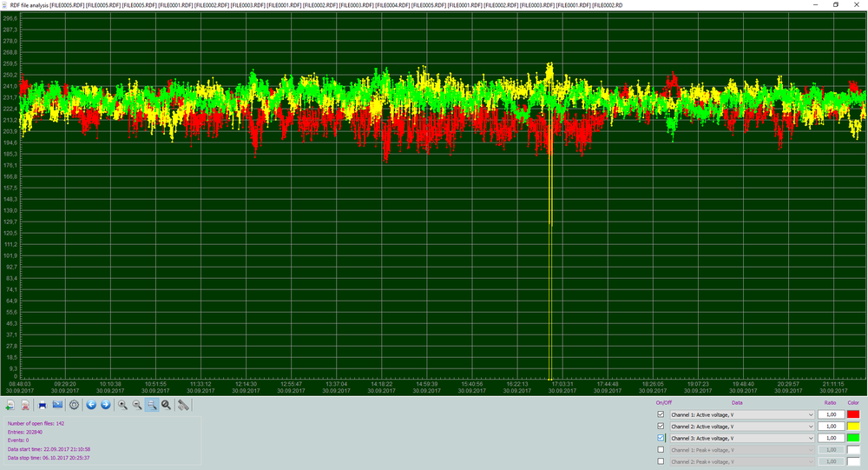The image size is (868, 470).
Task: Navigate back with left arrow icon
Action: [x=90, y=405]
